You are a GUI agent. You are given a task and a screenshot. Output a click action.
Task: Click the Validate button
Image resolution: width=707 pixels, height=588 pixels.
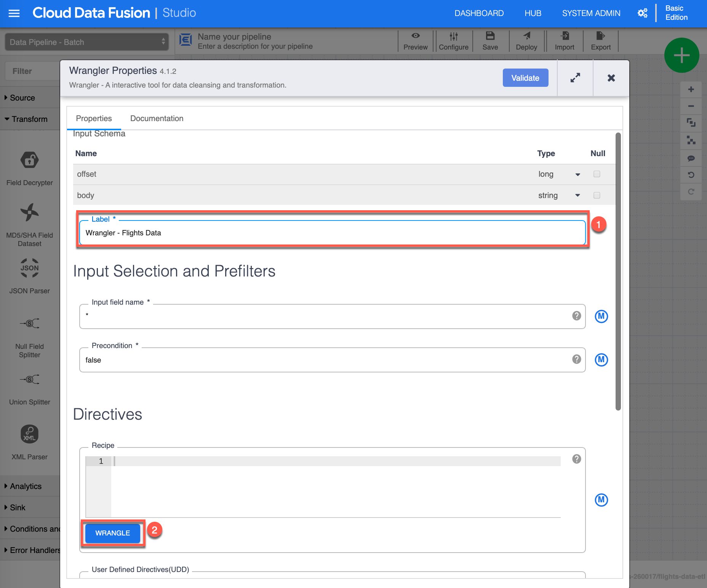[x=525, y=78]
